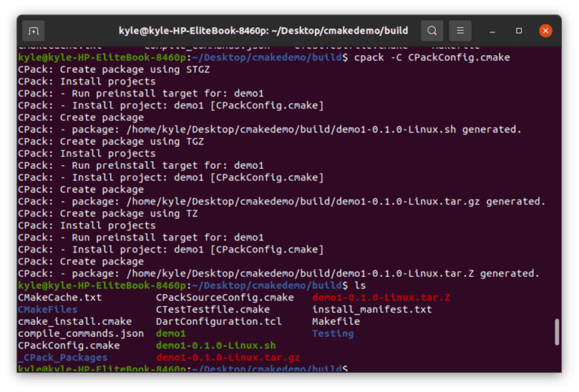Click the 'cpack -C CPackConfig.cmake' command
Viewport: 579px width, 392px height.
[432, 57]
